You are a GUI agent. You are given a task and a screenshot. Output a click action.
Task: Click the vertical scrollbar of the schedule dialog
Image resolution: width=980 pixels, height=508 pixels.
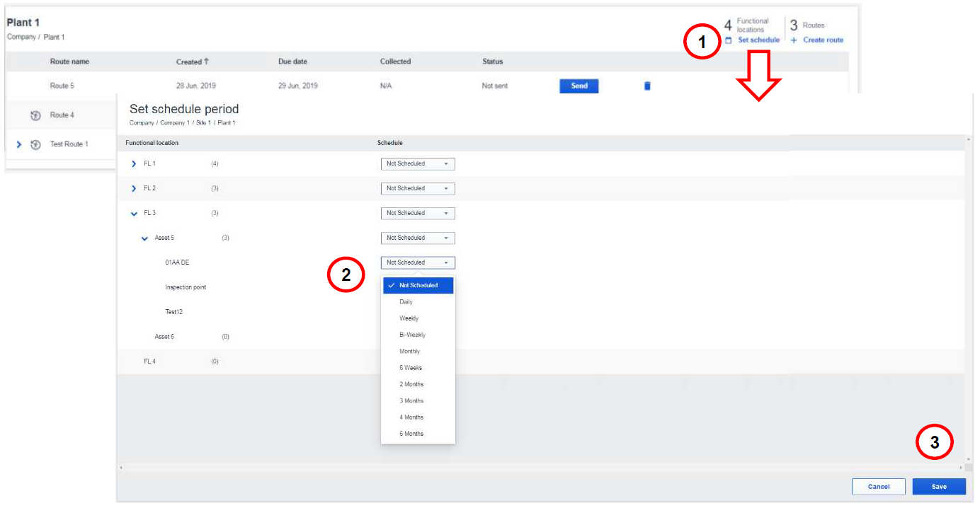click(969, 300)
